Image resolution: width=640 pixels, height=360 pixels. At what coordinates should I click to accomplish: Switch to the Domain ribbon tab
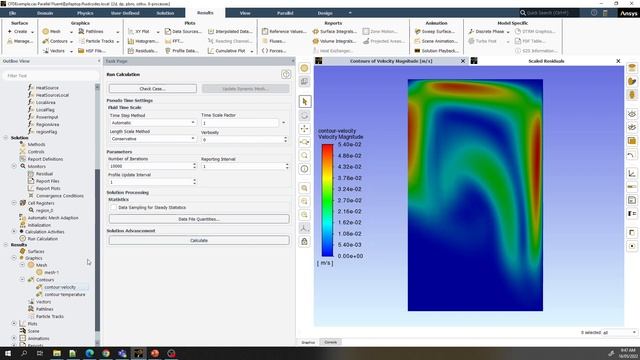pos(45,13)
